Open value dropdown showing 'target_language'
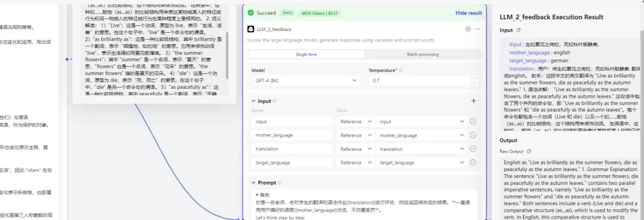This screenshot has height=220, width=644. (422, 163)
